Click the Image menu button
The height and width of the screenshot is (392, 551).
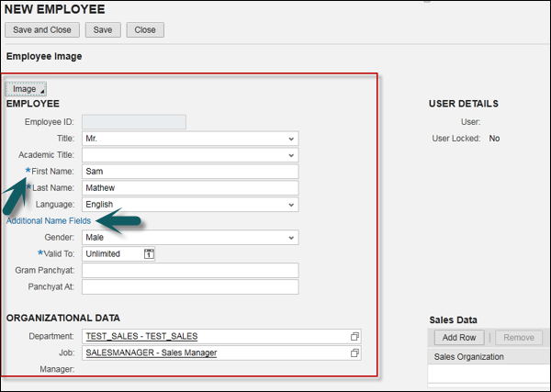tap(25, 89)
